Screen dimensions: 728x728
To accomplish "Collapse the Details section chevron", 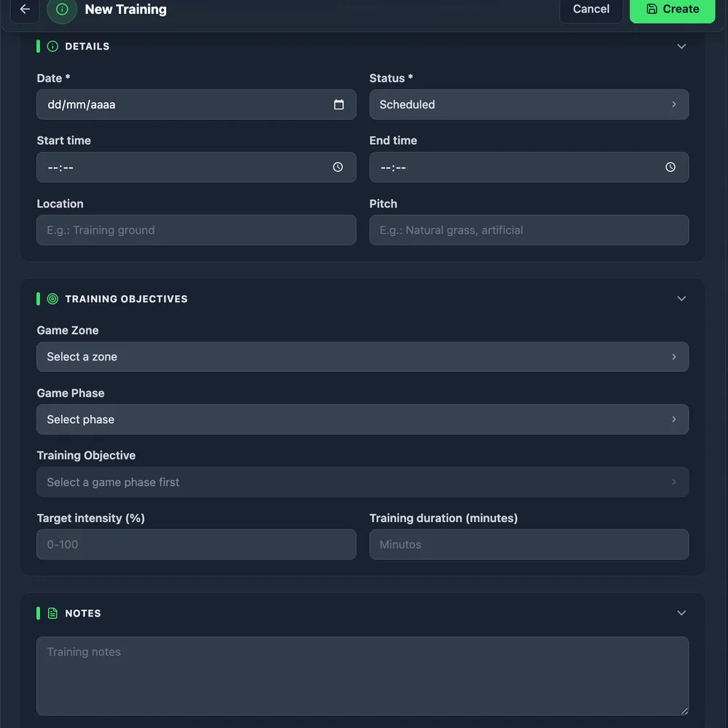I will click(x=681, y=47).
